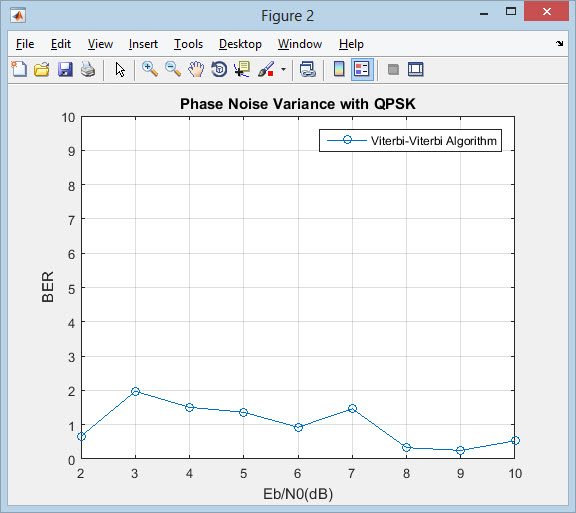Print the figure using printer icon
This screenshot has width=576, height=513.
pyautogui.click(x=88, y=69)
